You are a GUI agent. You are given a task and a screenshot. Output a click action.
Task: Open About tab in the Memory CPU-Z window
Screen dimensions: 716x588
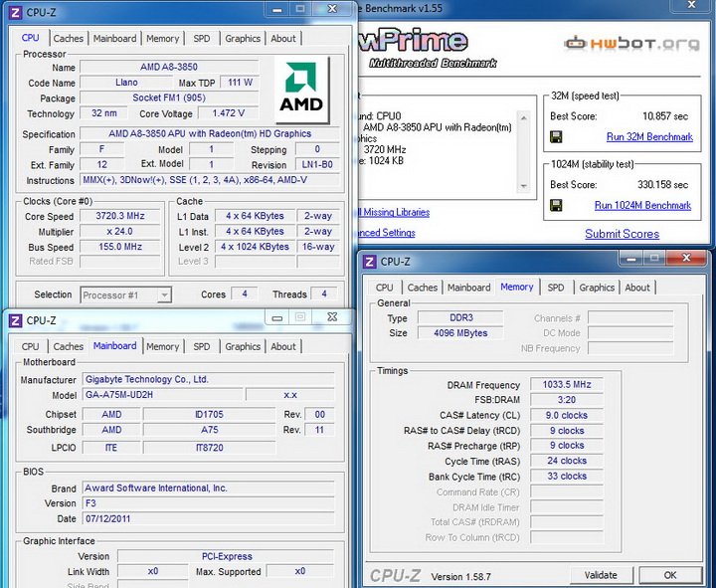pyautogui.click(x=637, y=288)
